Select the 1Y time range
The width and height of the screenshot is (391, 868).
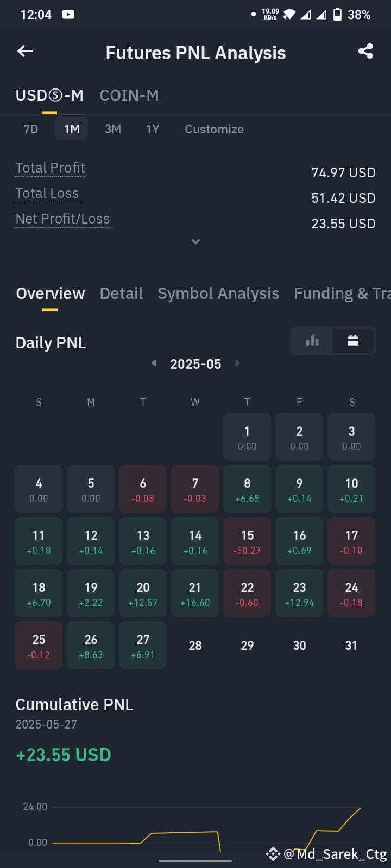(x=153, y=129)
